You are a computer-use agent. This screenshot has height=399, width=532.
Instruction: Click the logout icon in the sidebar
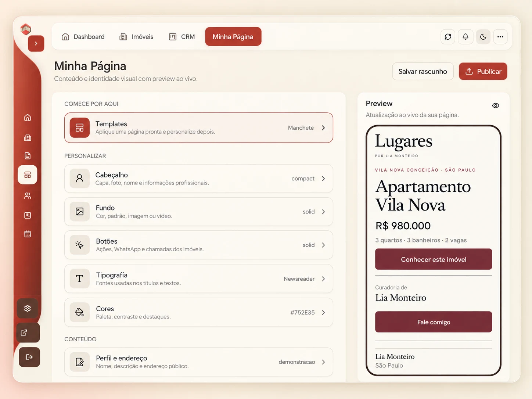pos(29,357)
